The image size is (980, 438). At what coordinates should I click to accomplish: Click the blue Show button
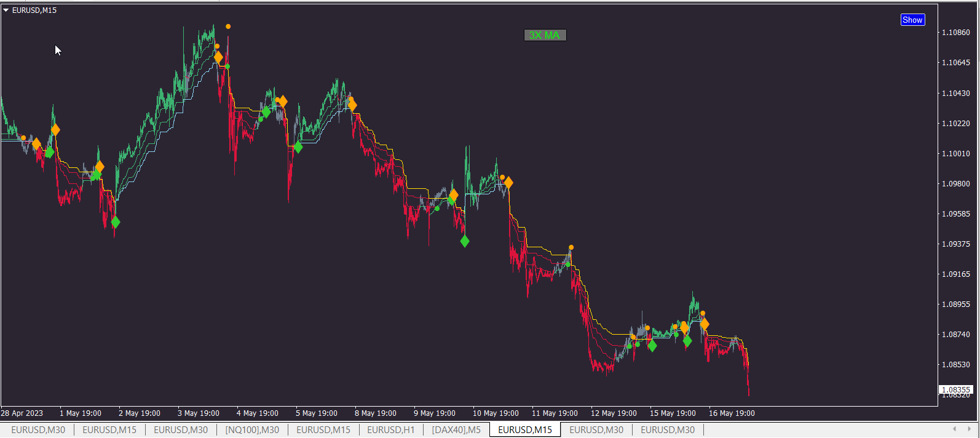(x=912, y=20)
